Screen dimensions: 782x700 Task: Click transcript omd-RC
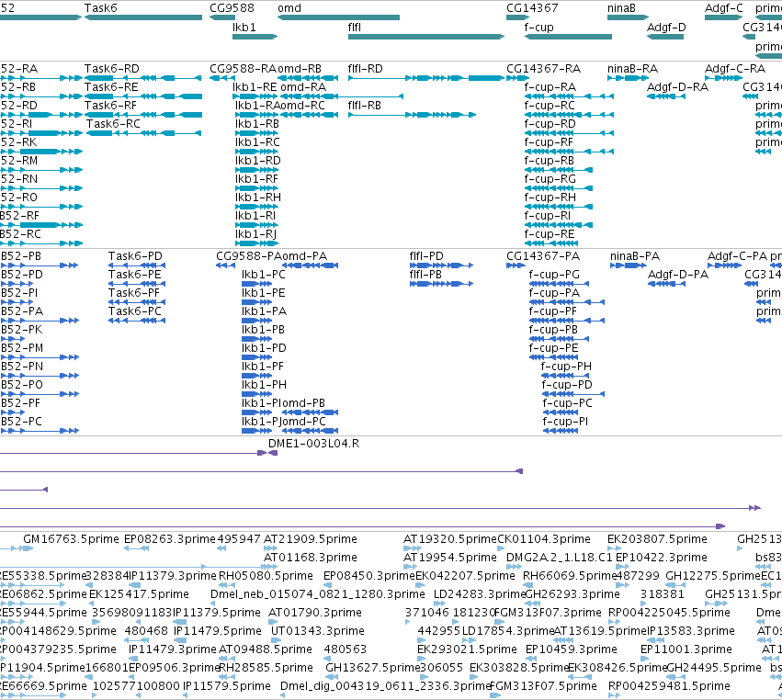tap(302, 106)
